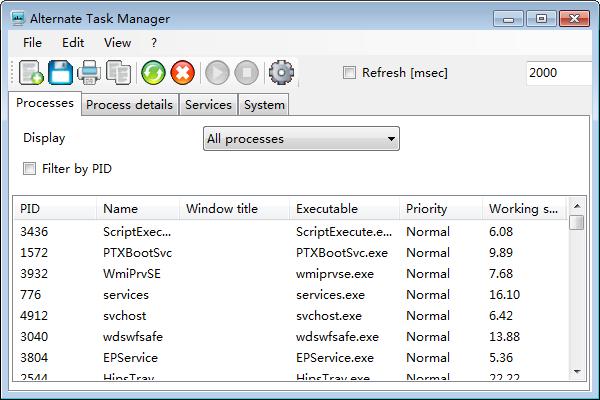Image resolution: width=600 pixels, height=400 pixels.
Task: Open the Edit menu
Action: pyautogui.click(x=73, y=42)
